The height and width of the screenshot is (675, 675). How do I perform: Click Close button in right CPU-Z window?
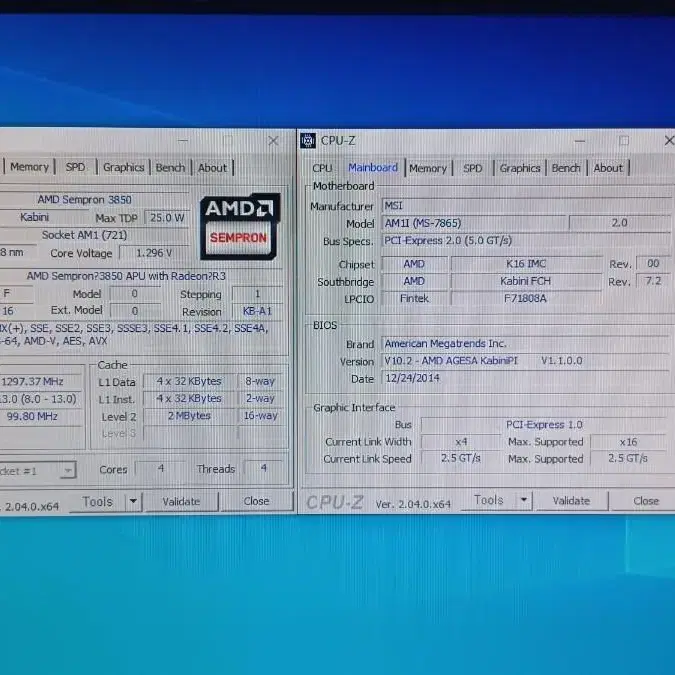tap(645, 501)
